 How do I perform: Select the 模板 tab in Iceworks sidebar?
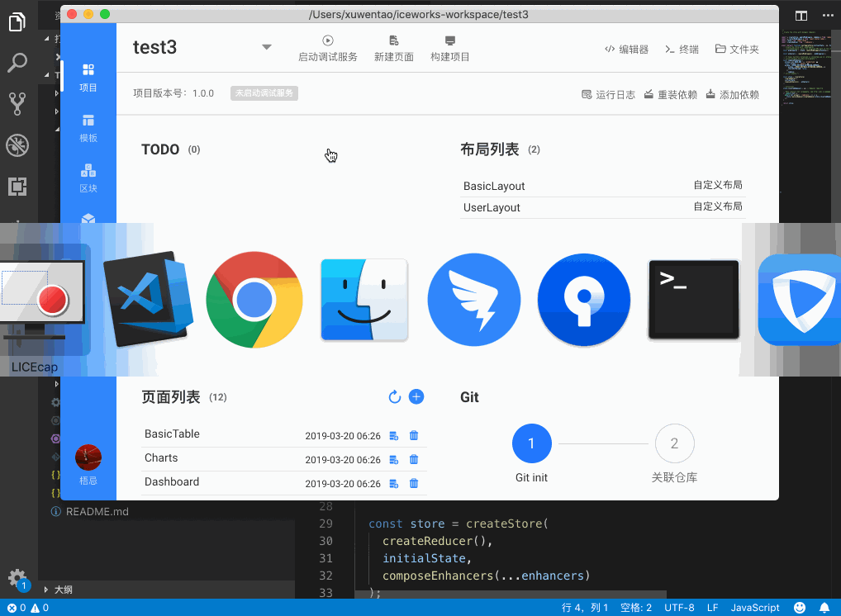point(88,128)
